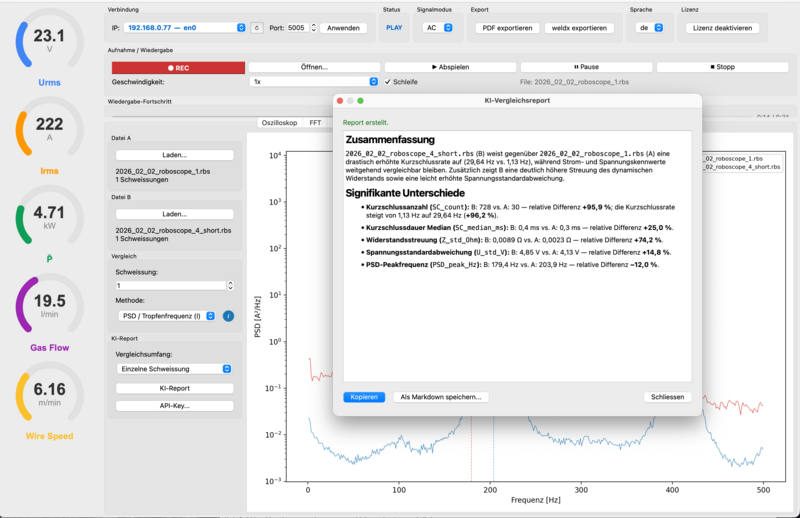Click the red close button of KI-Vergleichsreport

pyautogui.click(x=340, y=101)
